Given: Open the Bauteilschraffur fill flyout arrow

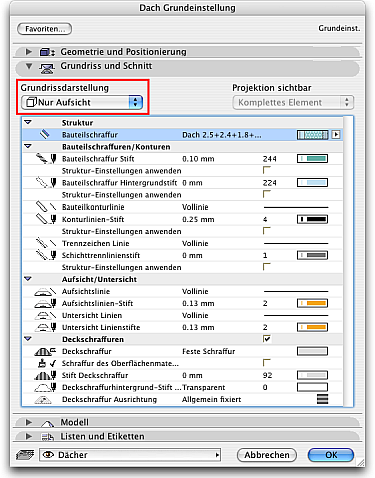Looking at the screenshot, I should tap(336, 135).
